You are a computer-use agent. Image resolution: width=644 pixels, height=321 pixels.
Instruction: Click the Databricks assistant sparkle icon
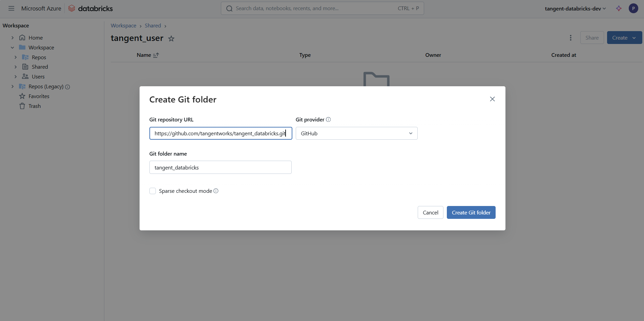click(x=619, y=8)
